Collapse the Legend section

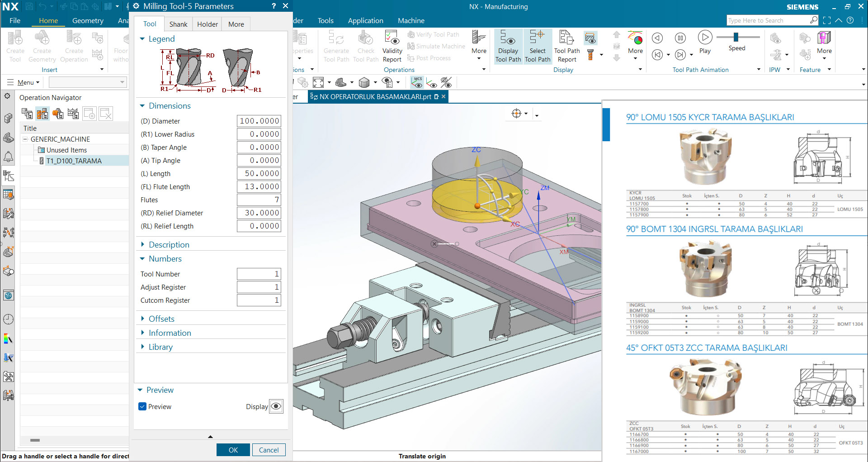point(142,39)
